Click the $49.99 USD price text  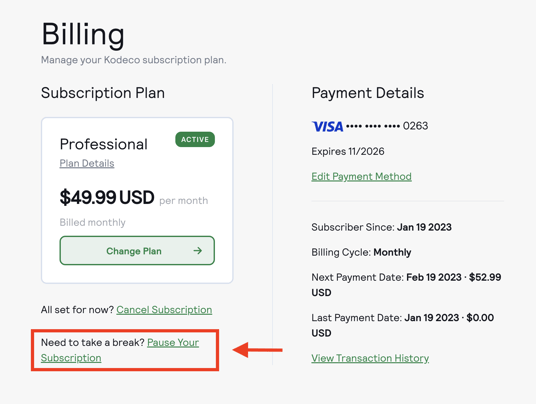click(x=107, y=198)
